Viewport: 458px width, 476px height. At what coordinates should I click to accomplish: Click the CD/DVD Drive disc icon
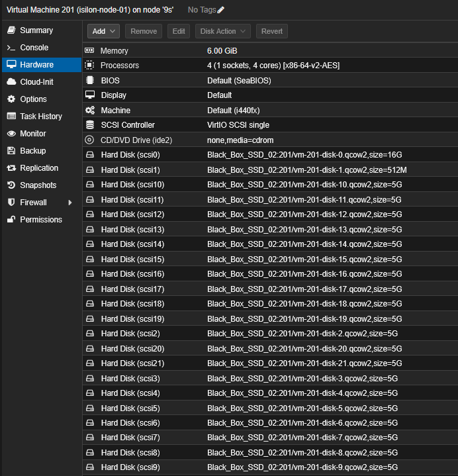[90, 140]
